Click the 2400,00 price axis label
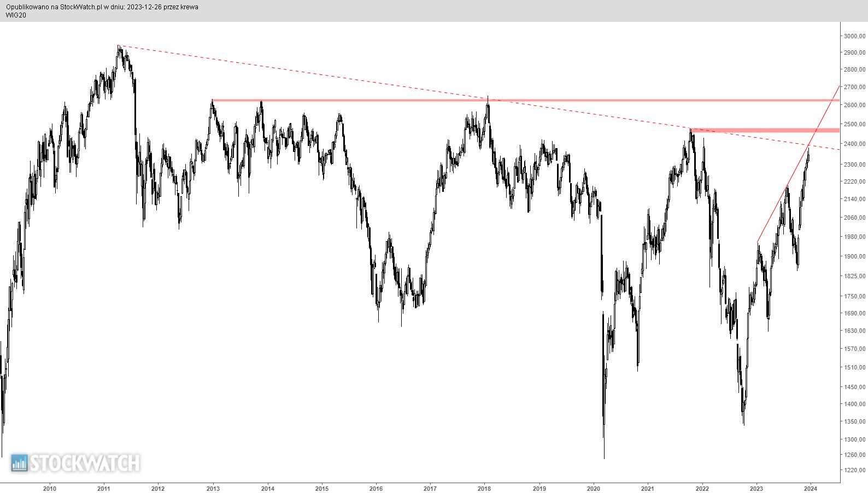Viewport: 868px width, 493px height. pos(854,144)
